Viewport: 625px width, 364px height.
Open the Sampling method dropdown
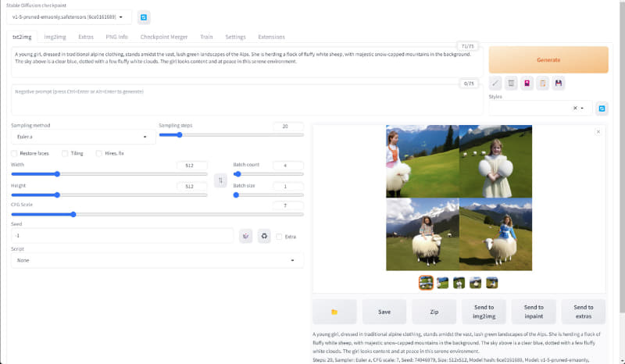[83, 137]
